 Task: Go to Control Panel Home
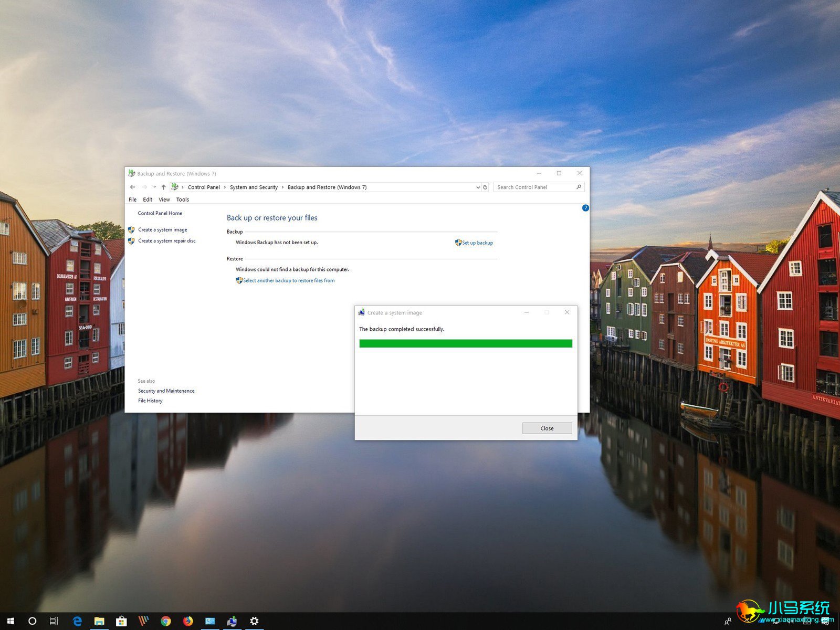coord(160,213)
